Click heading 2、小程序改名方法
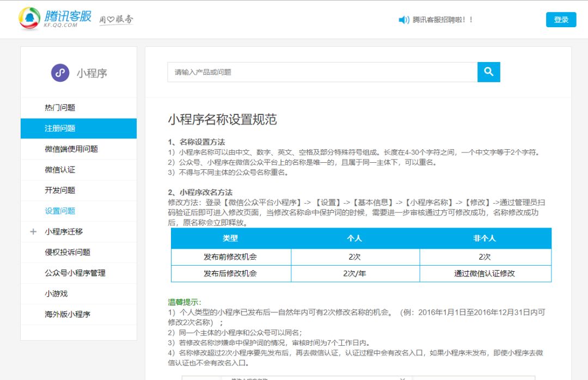Image resolution: width=588 pixels, height=380 pixels. 200,192
